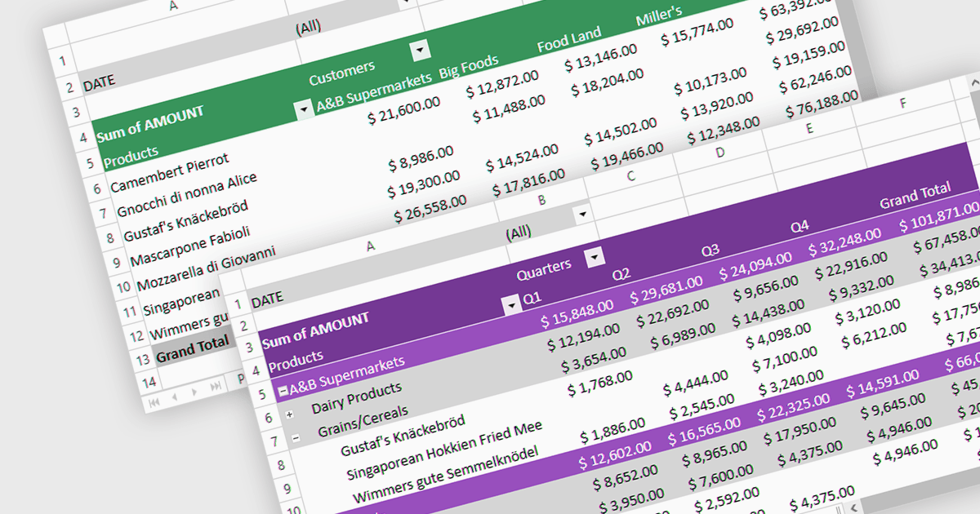The height and width of the screenshot is (514, 980).
Task: Open DATE (All) dropdown in purple sheet
Action: [582, 215]
